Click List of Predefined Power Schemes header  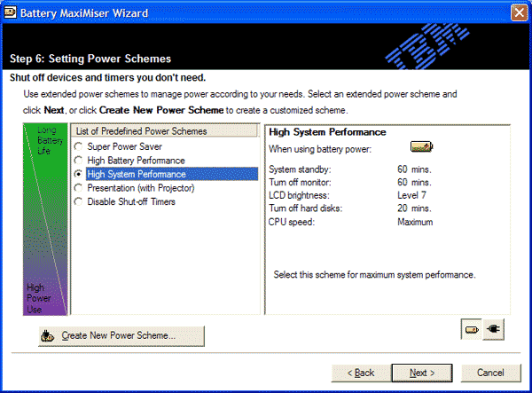point(165,131)
